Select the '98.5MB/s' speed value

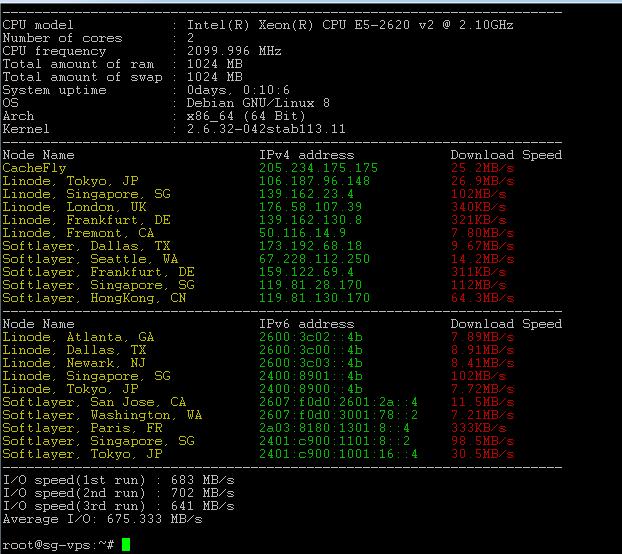(482, 441)
